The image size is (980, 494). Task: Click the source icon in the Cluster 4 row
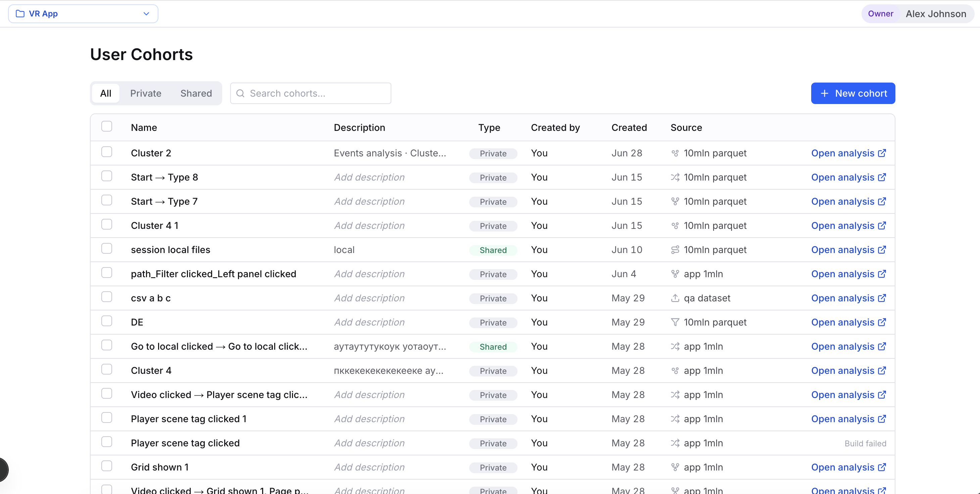tap(675, 371)
